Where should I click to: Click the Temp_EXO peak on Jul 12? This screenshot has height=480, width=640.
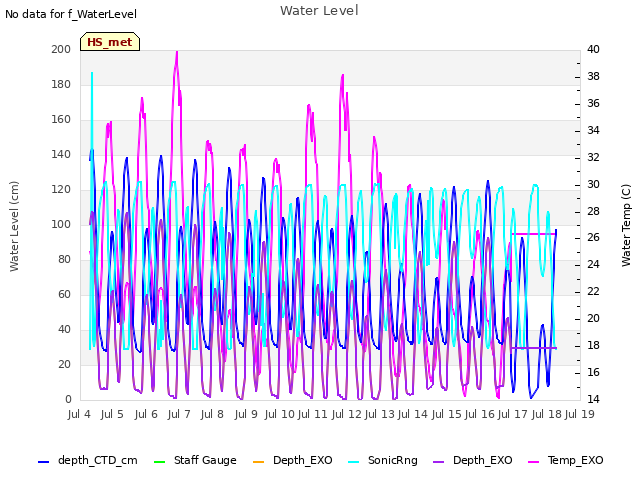click(x=342, y=76)
